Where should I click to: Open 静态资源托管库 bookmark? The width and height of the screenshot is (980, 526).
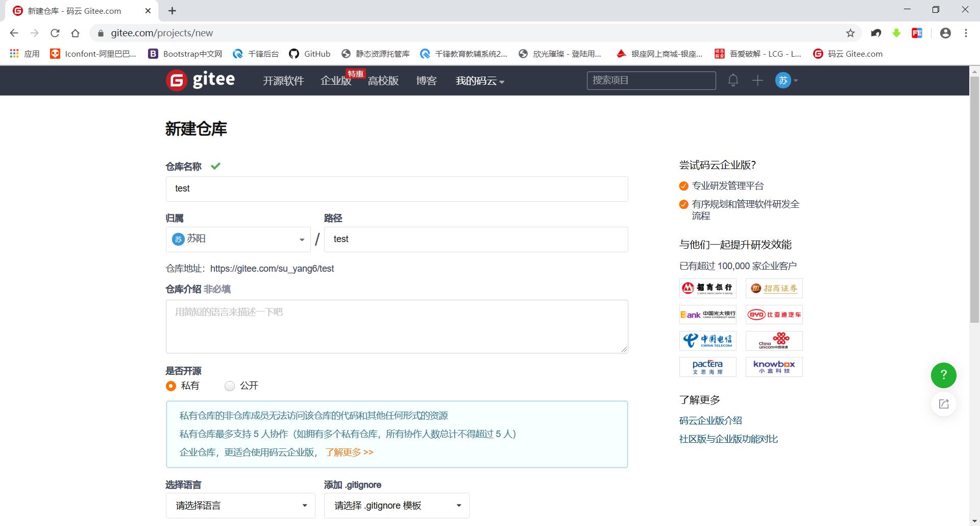coord(375,54)
